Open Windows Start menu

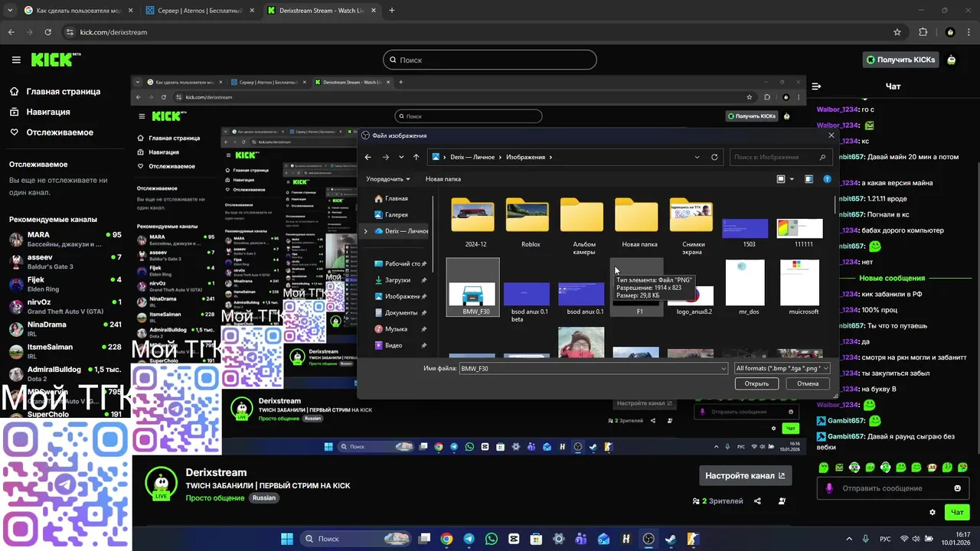287,539
